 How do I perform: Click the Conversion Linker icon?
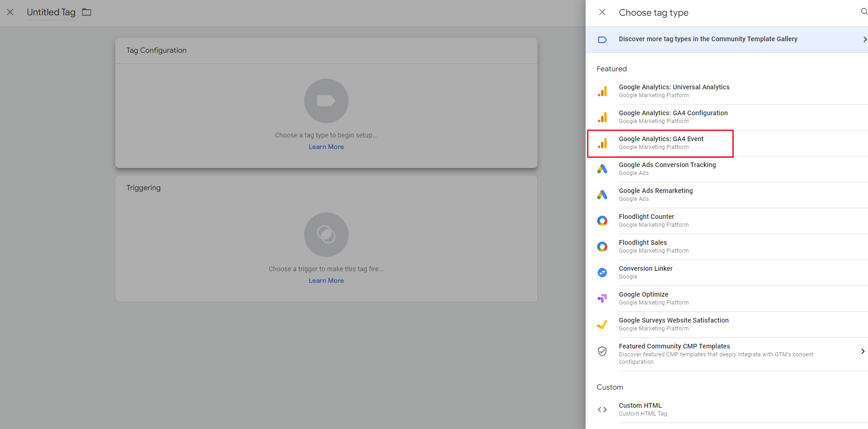[x=602, y=273]
